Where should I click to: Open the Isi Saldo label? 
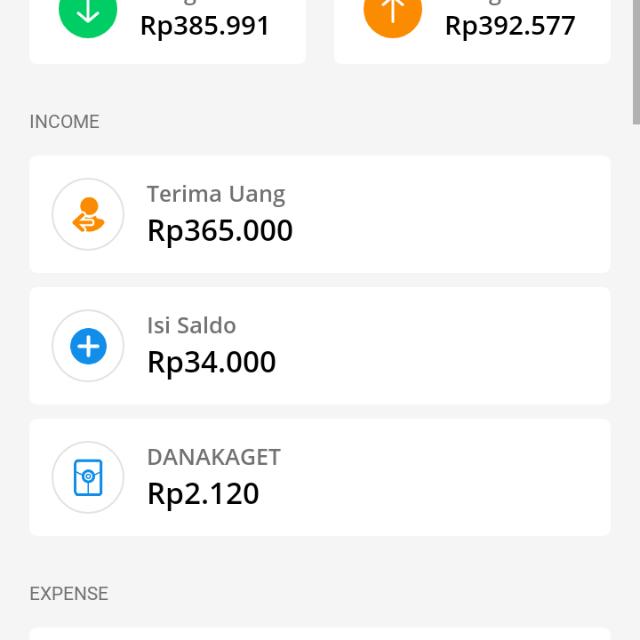coord(191,326)
